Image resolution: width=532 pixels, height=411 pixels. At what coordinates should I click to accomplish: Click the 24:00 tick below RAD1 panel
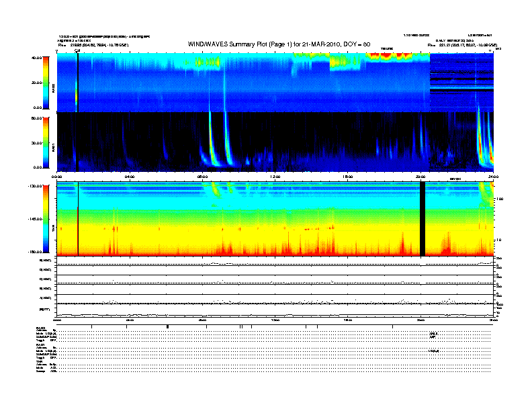[493, 177]
